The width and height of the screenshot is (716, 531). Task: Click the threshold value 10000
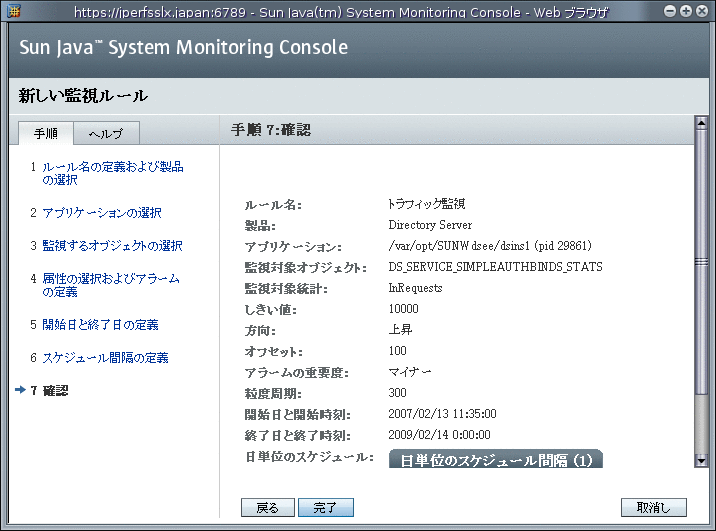tap(403, 309)
